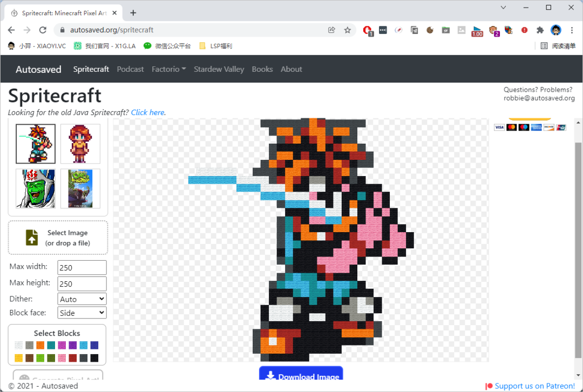Click the Select Image upload area
This screenshot has width=583, height=392.
[58, 238]
